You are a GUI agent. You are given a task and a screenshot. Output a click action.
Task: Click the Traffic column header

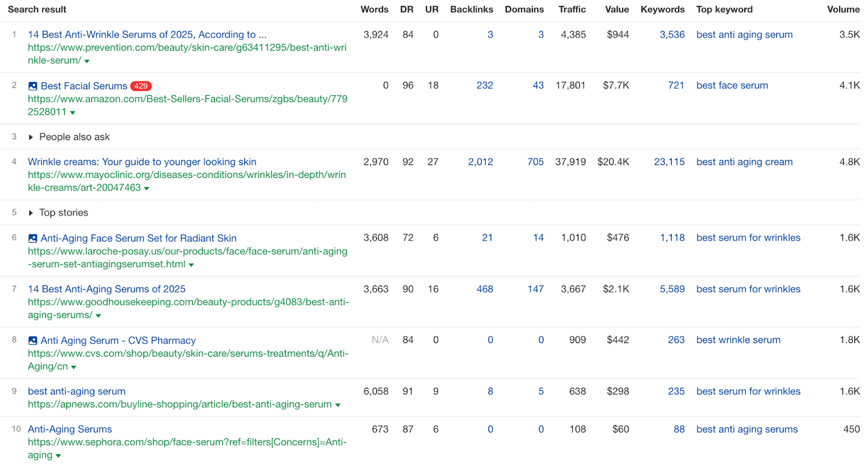coord(572,9)
